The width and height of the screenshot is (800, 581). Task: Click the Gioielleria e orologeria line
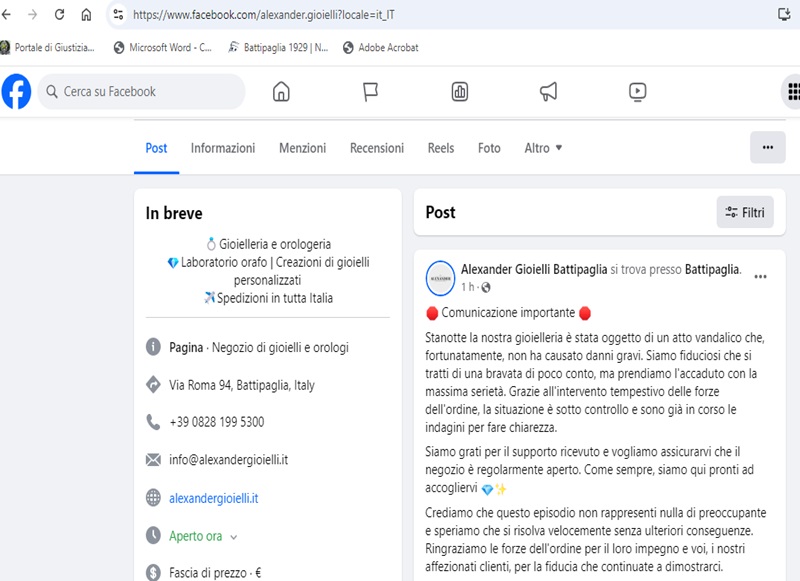point(268,244)
